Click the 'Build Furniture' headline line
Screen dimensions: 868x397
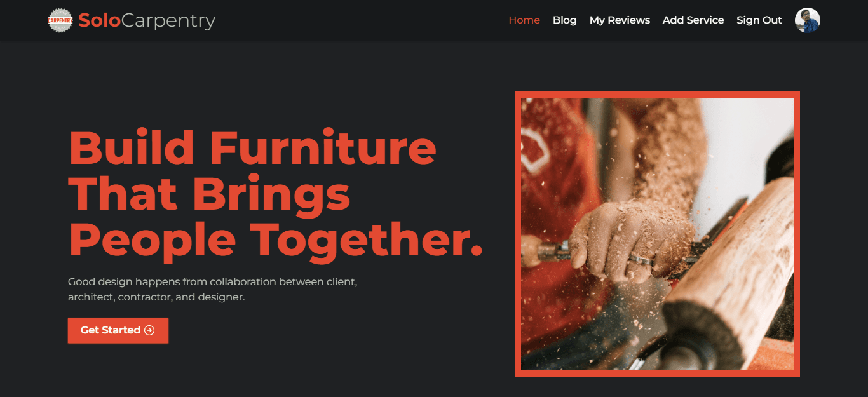252,147
